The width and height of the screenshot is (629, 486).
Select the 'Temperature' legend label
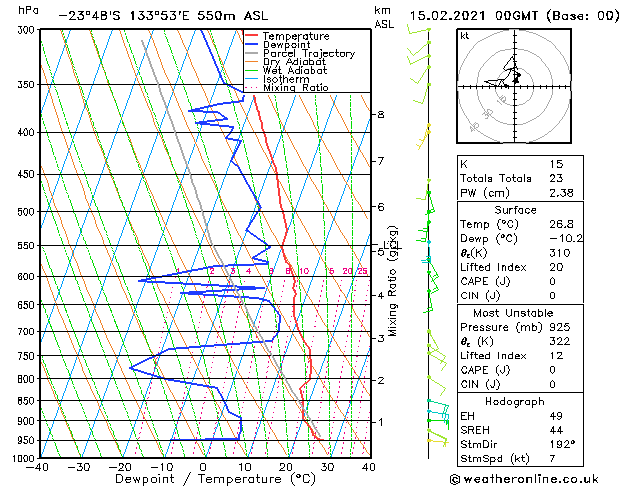(x=296, y=36)
